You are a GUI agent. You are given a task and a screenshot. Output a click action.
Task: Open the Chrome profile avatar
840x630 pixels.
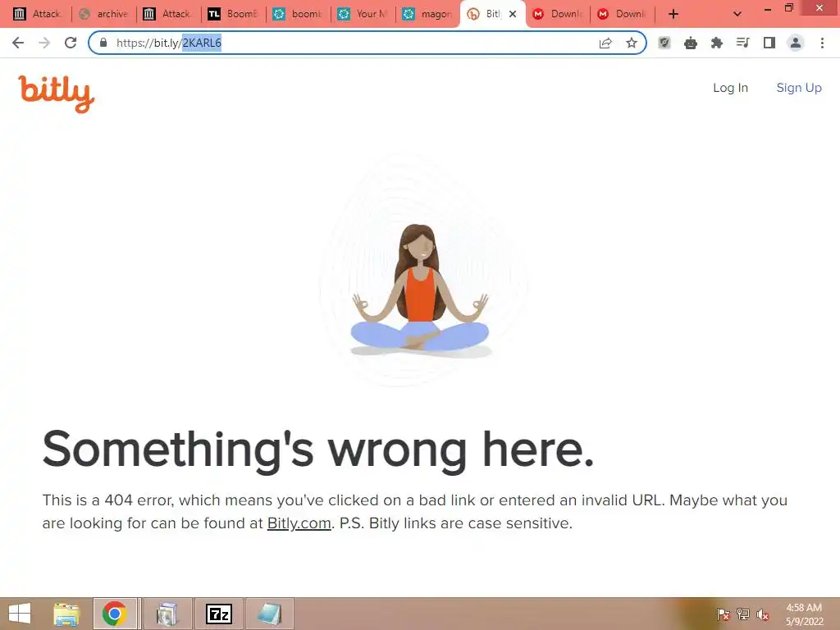pyautogui.click(x=796, y=43)
